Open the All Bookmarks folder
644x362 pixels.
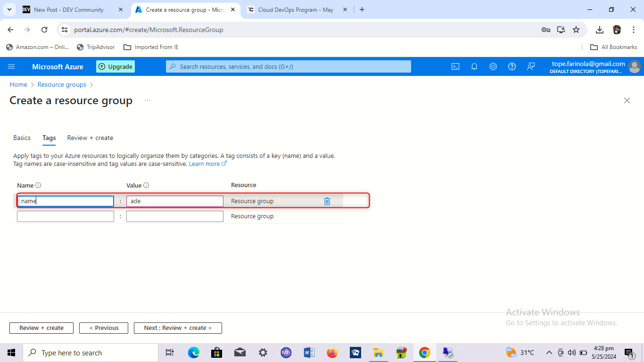[614, 47]
